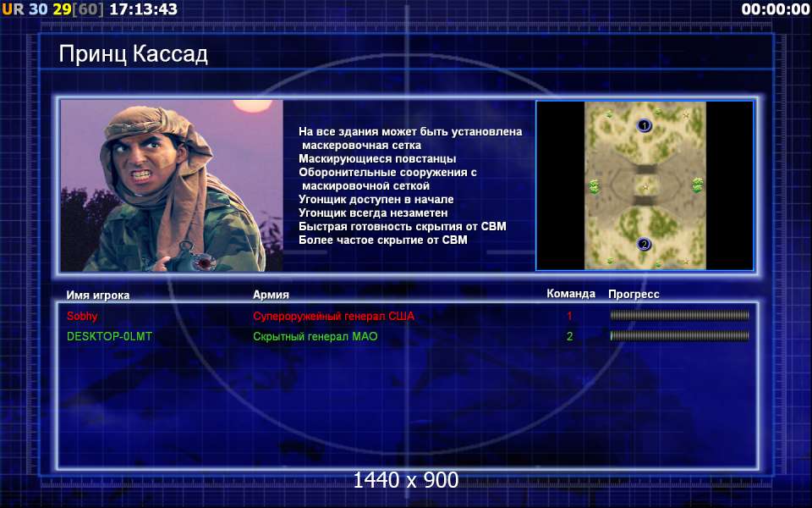Click the line Оборонительные сооружения с

coord(387,172)
